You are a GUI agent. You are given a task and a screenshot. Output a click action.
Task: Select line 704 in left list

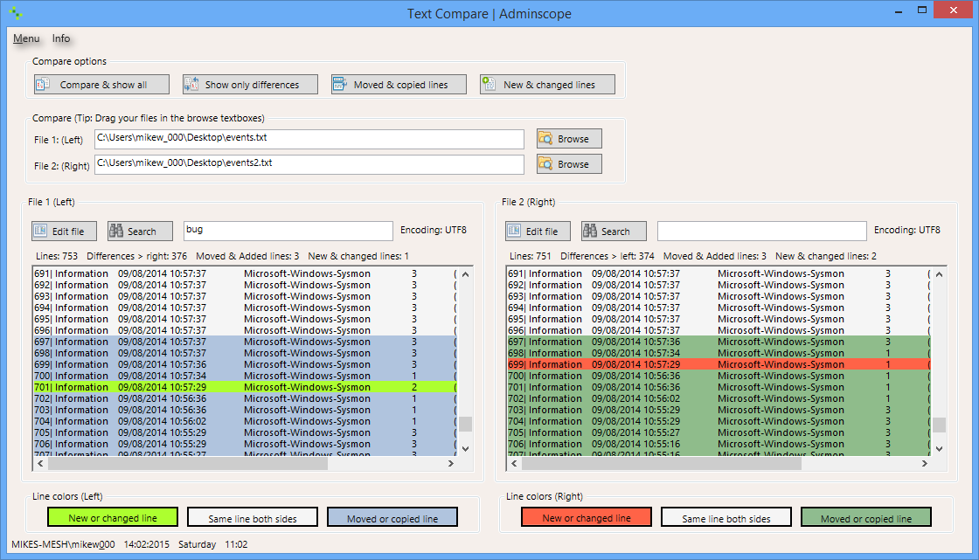pyautogui.click(x=245, y=421)
